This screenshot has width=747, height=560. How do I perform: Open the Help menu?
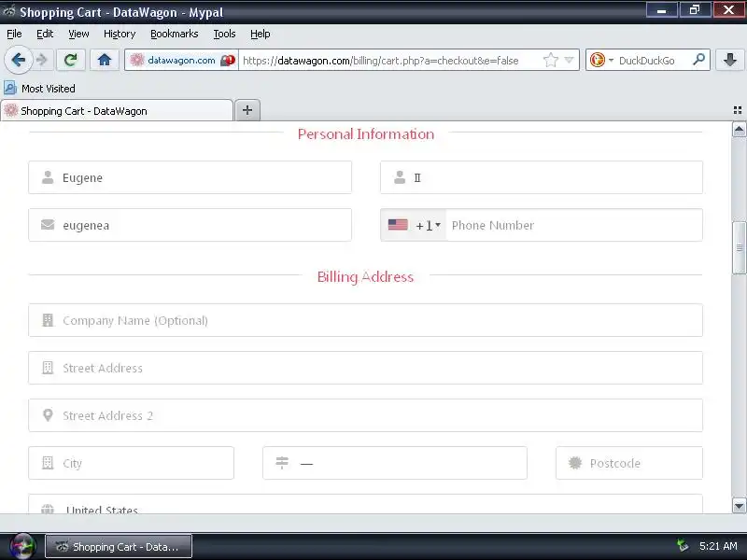(x=261, y=34)
